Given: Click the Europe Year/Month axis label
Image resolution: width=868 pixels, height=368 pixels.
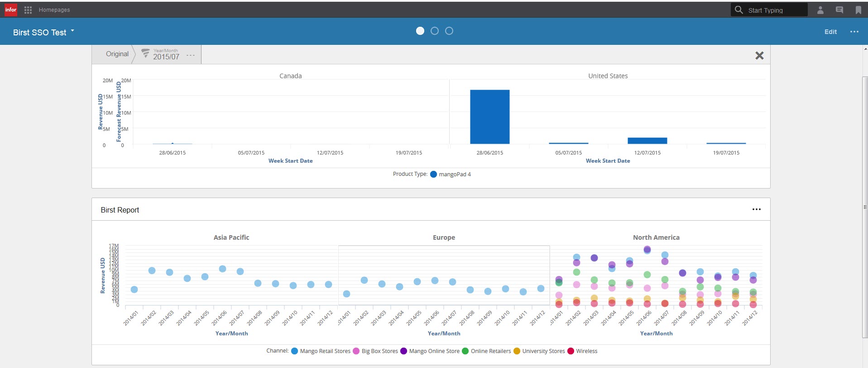Looking at the screenshot, I should click(444, 333).
